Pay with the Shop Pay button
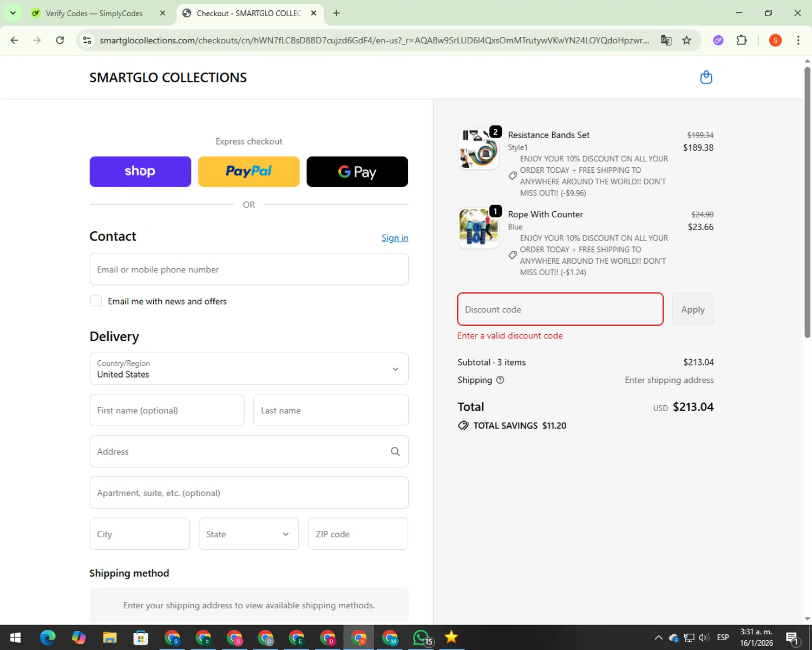 tap(140, 172)
